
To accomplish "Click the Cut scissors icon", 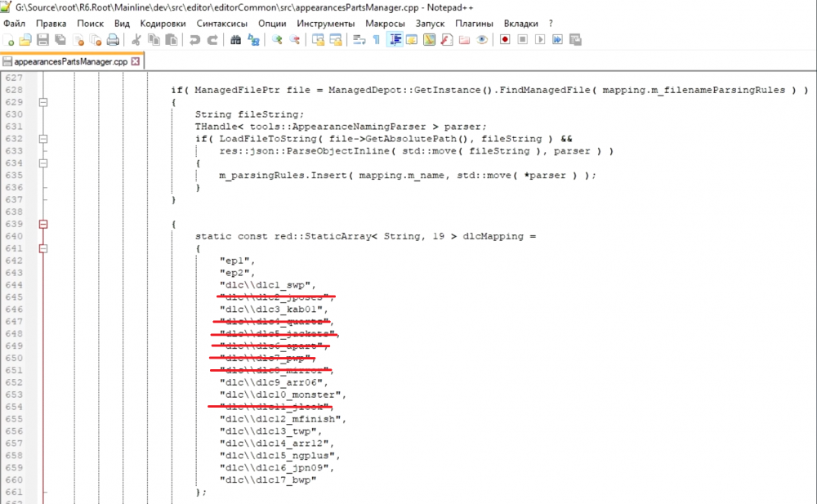I will point(136,39).
